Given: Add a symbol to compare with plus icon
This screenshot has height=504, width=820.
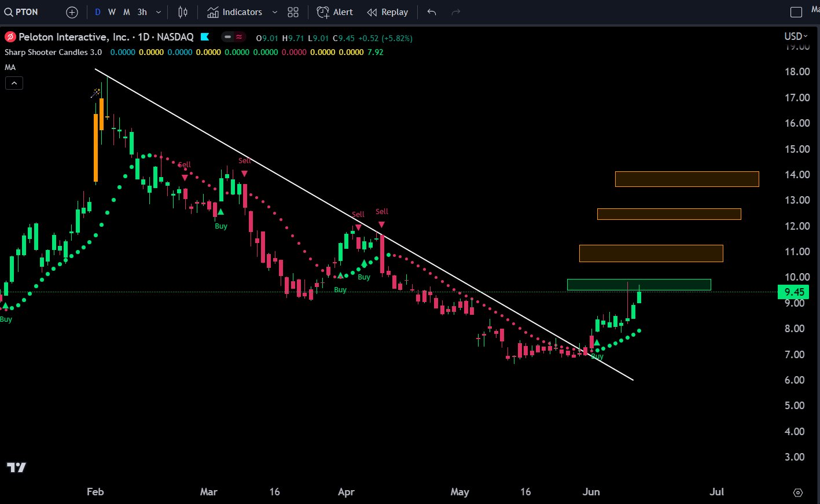Looking at the screenshot, I should point(72,12).
